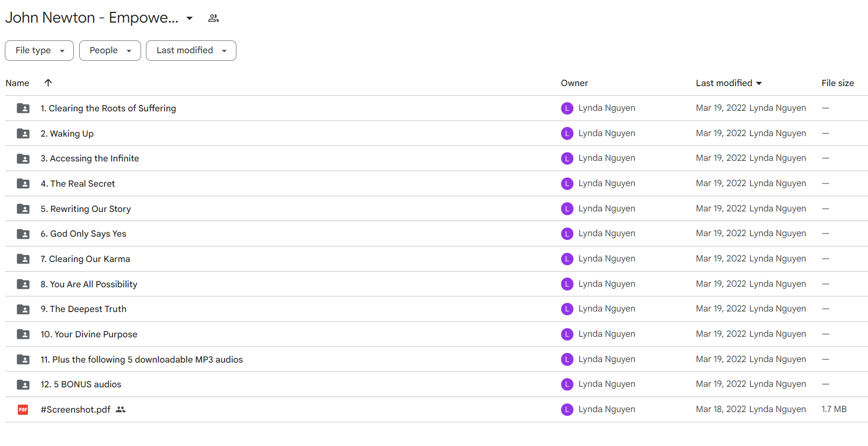Viewport: 868px width, 446px height.
Task: Open folder 12. 5 BONUS audios
Action: (x=81, y=384)
